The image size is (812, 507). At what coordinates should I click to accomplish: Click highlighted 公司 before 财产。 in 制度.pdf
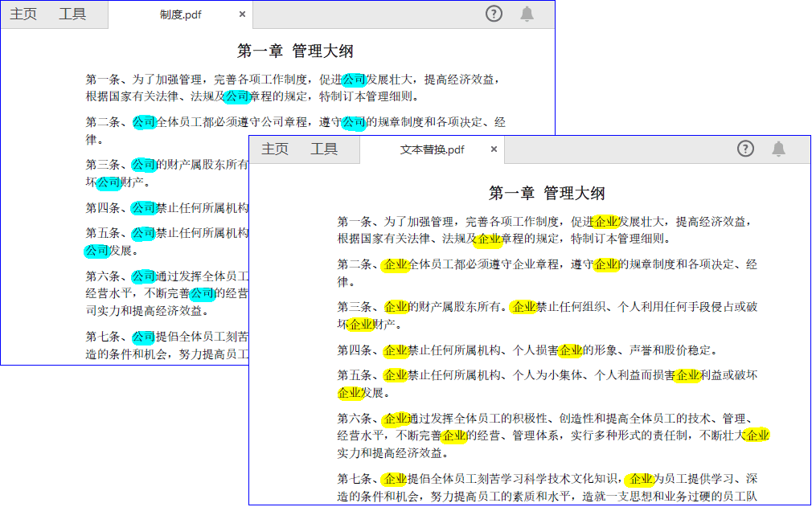(109, 182)
